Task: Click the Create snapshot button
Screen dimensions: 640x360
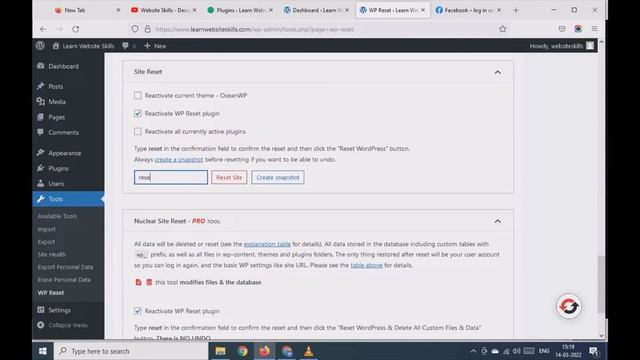Action: pos(278,177)
